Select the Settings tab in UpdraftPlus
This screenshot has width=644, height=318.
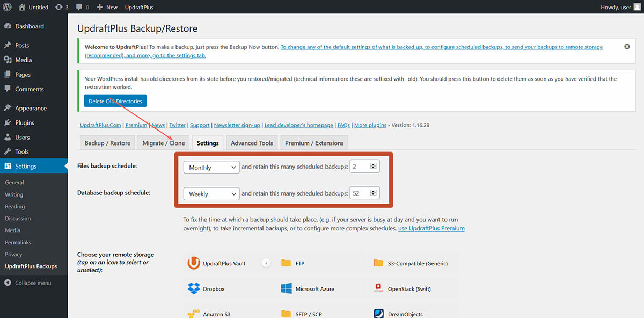pyautogui.click(x=208, y=143)
